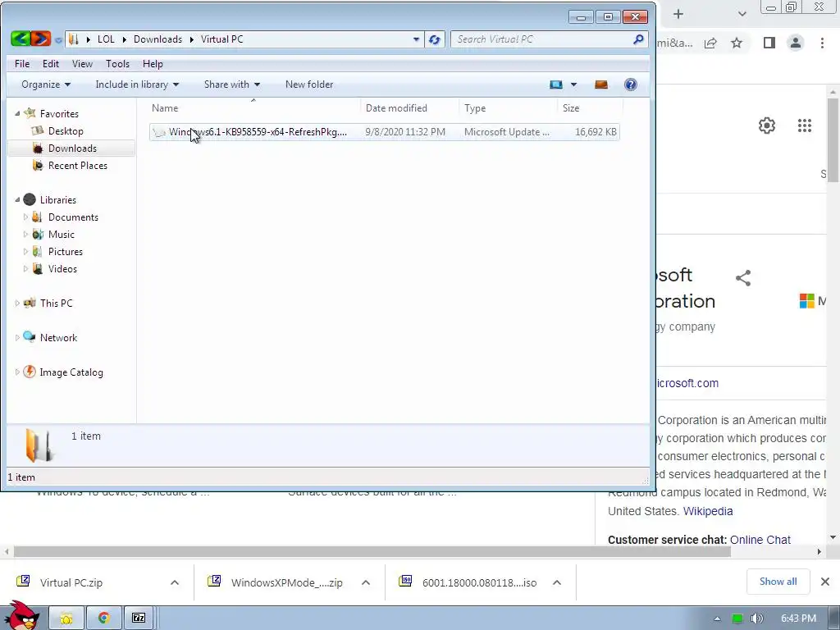The image size is (840, 630).
Task: Click the magnifier icon in Search Virtual PC box
Action: tap(638, 39)
